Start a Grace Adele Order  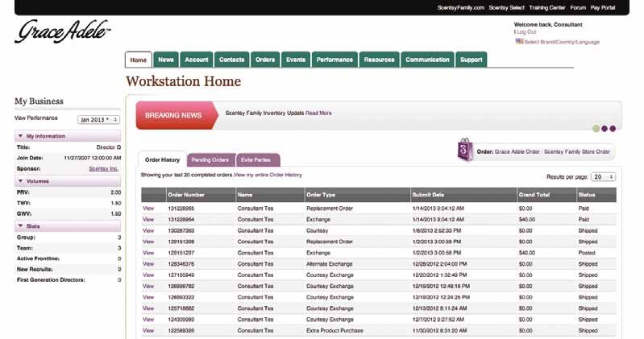click(x=517, y=151)
